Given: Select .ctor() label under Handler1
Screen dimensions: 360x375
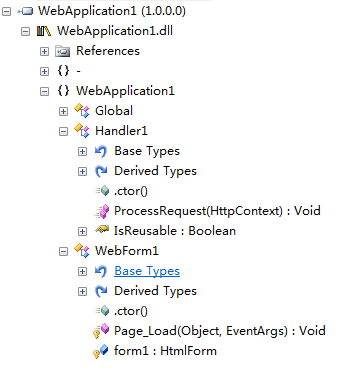Looking at the screenshot, I should point(131,191).
